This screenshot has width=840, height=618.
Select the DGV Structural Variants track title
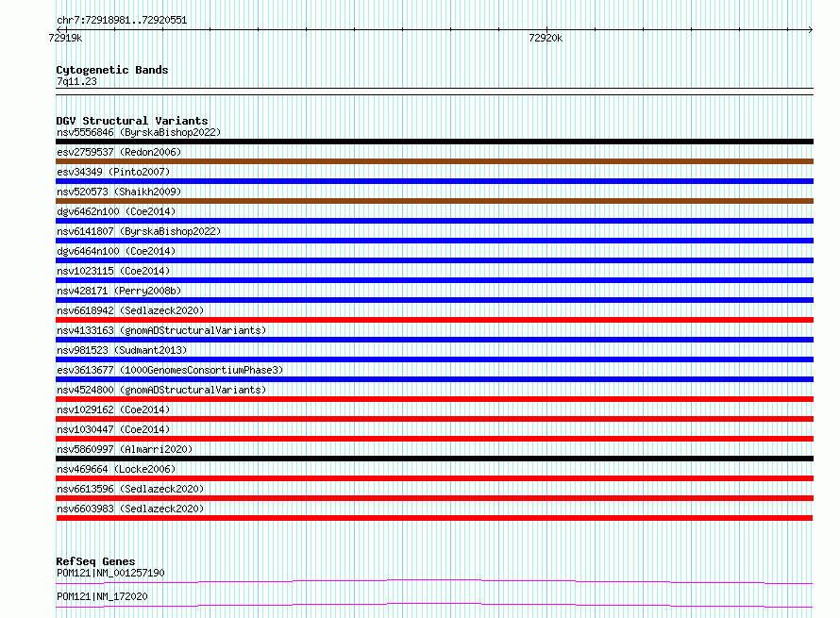pos(132,121)
